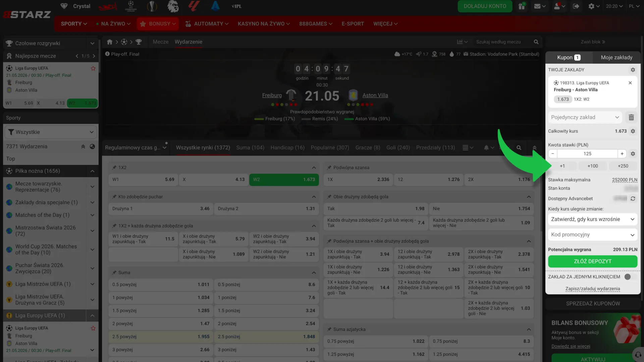This screenshot has width=644, height=362.
Task: Select 2.5 powyżej odds 1.955
Action: coord(161,337)
